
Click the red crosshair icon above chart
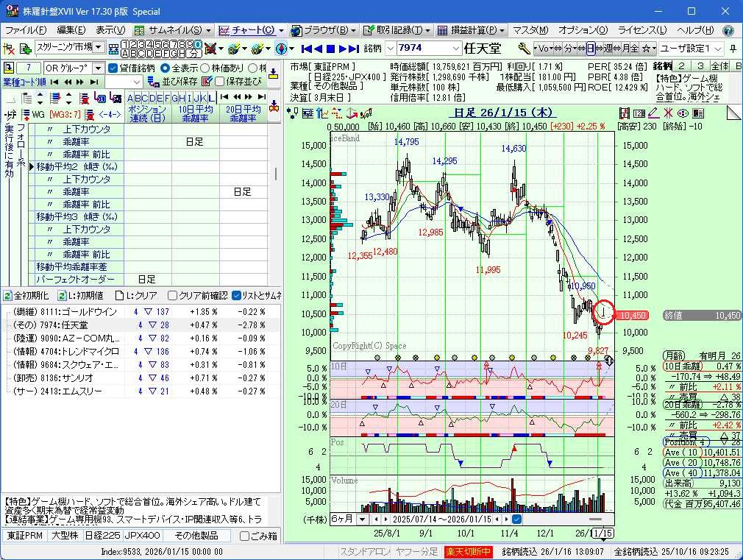point(668,113)
